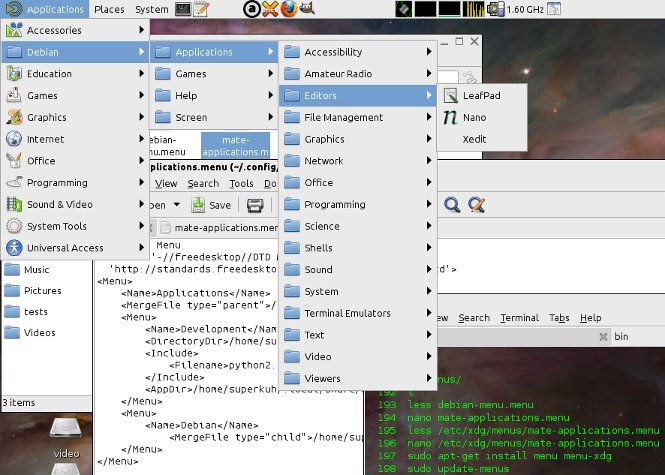The width and height of the screenshot is (665, 475).
Task: Launch terminal from the panel icon
Action: [x=183, y=9]
